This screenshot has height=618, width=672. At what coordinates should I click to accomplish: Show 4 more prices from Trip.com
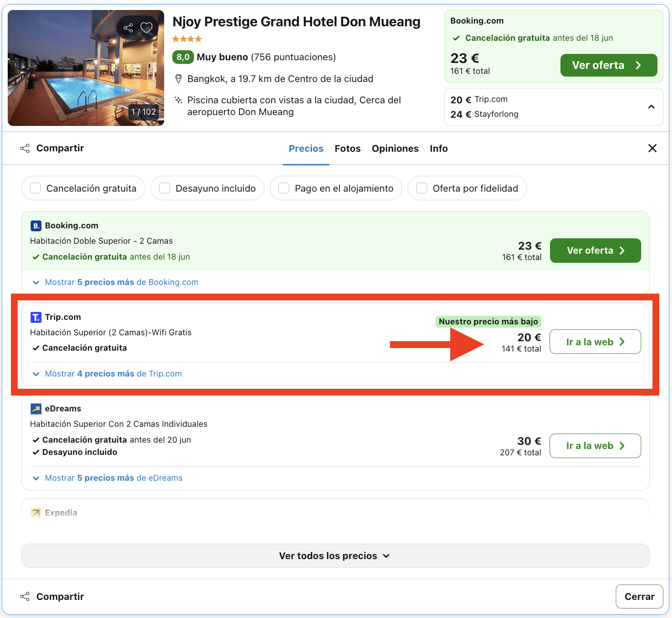tap(113, 374)
